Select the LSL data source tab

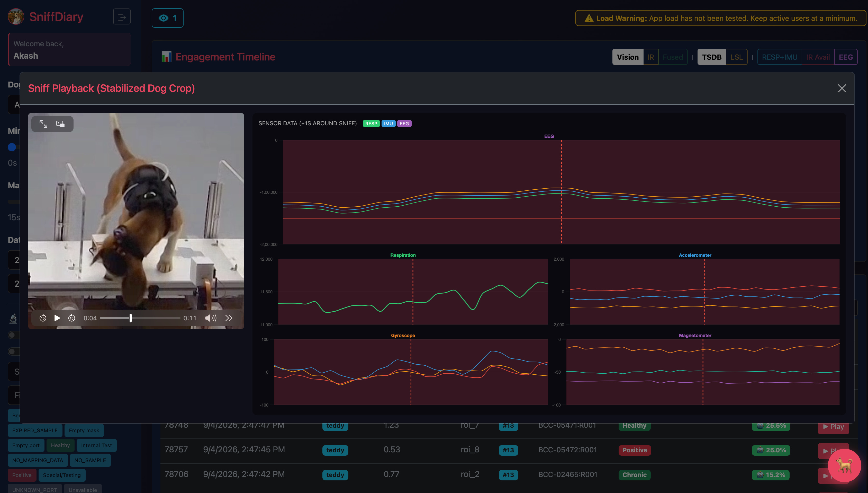pos(736,57)
